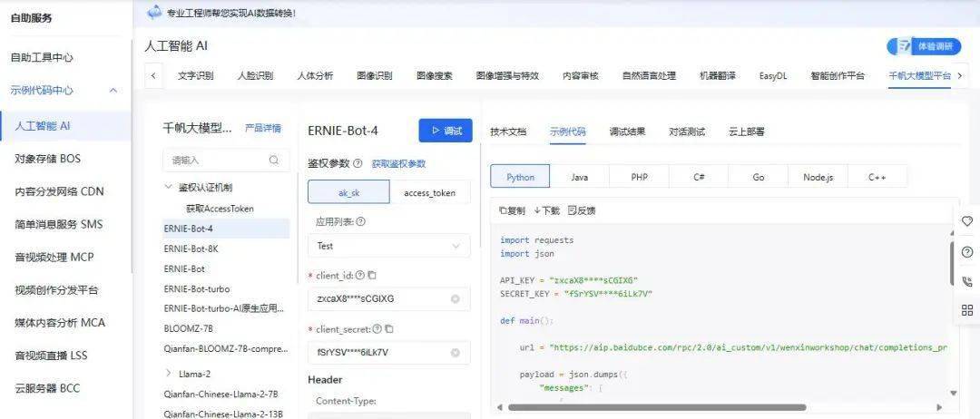Select 获取AccessToken in model tree
This screenshot has height=419, width=980.
(220, 209)
